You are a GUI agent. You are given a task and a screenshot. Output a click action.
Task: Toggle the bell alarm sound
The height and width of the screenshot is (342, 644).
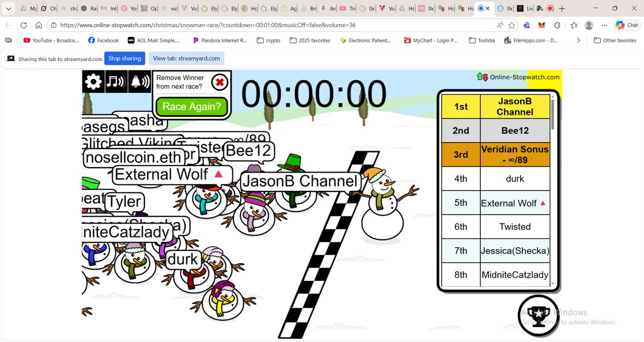[x=140, y=82]
